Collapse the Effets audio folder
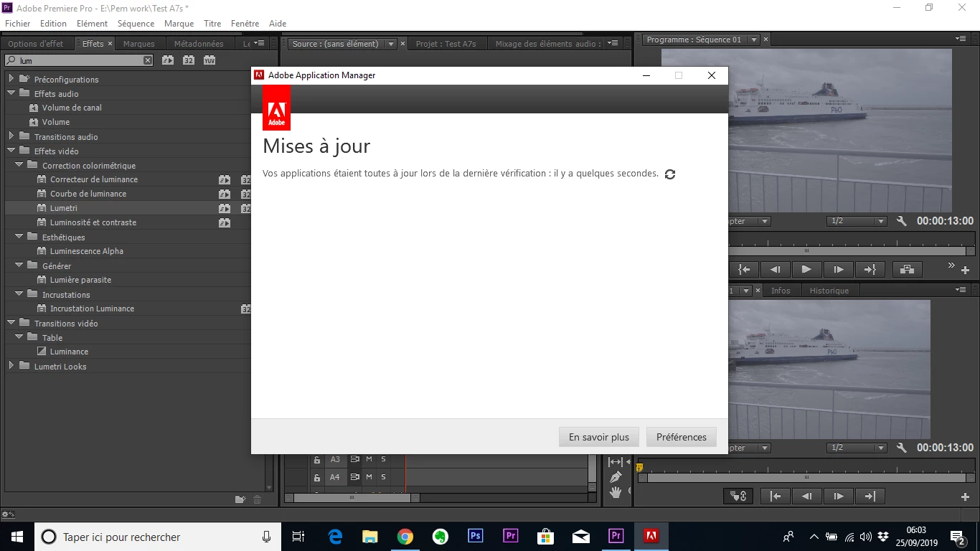The width and height of the screenshot is (980, 551). pos(11,93)
